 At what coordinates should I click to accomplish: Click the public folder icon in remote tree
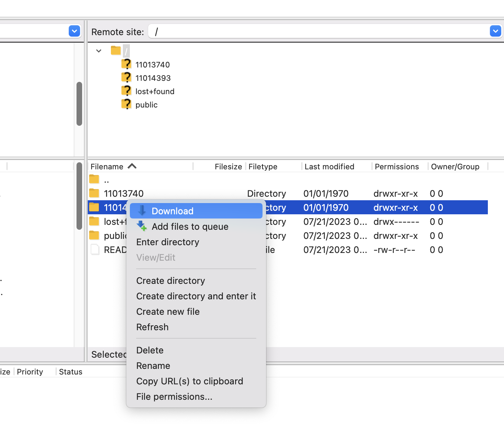coord(126,104)
